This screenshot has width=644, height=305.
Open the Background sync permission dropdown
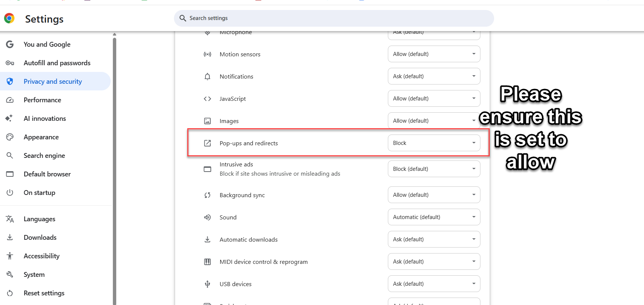[434, 195]
